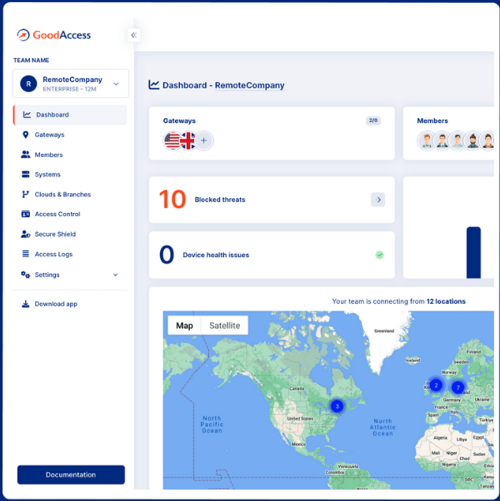The height and width of the screenshot is (501, 500).
Task: Add a gateway with the plus button
Action: 204,140
